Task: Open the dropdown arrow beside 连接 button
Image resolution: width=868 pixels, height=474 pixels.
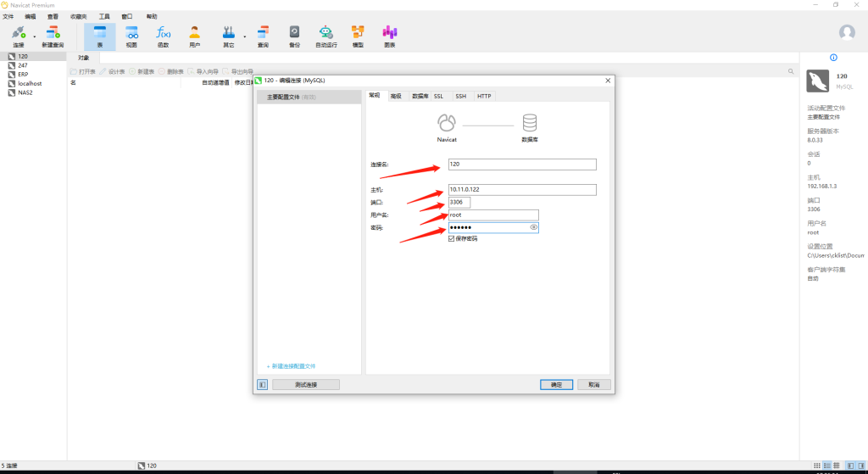Action: click(34, 37)
